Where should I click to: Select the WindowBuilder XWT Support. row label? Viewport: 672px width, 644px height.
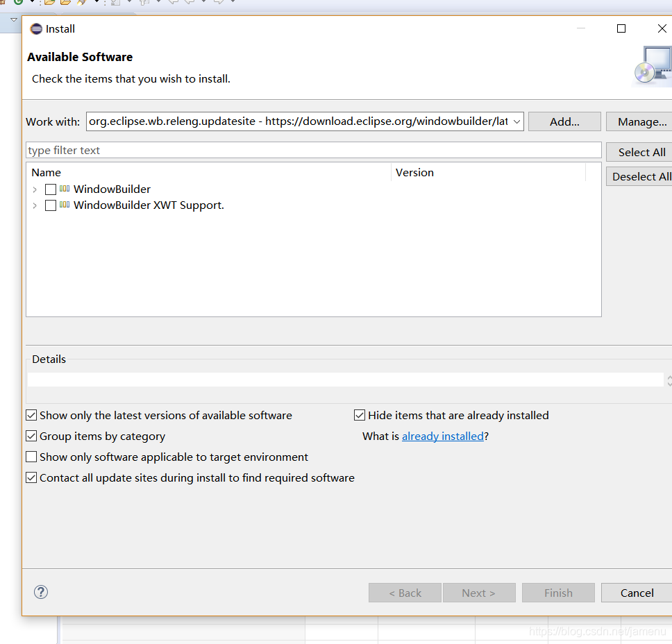point(149,205)
